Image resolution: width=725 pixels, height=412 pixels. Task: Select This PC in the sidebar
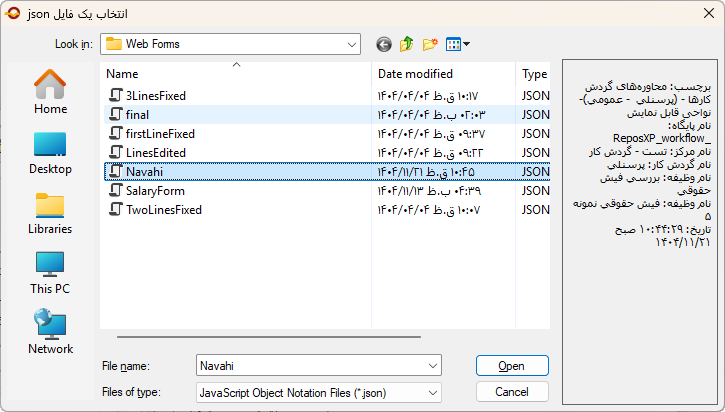(x=50, y=272)
